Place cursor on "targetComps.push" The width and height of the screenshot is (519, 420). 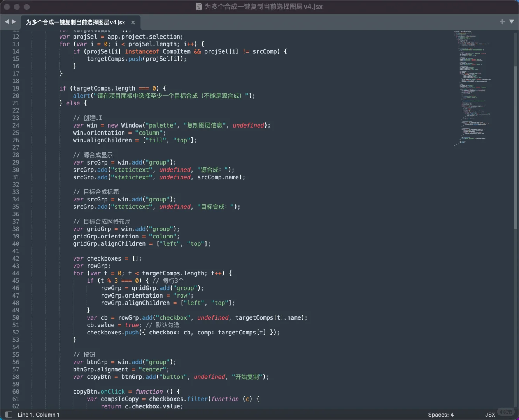(x=114, y=59)
